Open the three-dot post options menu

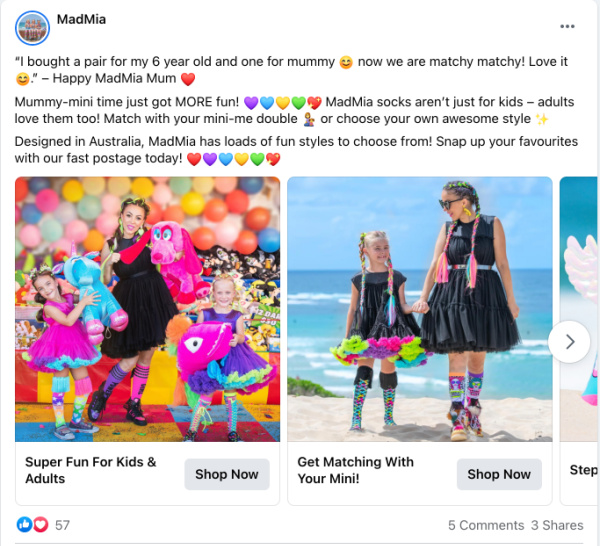click(x=567, y=27)
